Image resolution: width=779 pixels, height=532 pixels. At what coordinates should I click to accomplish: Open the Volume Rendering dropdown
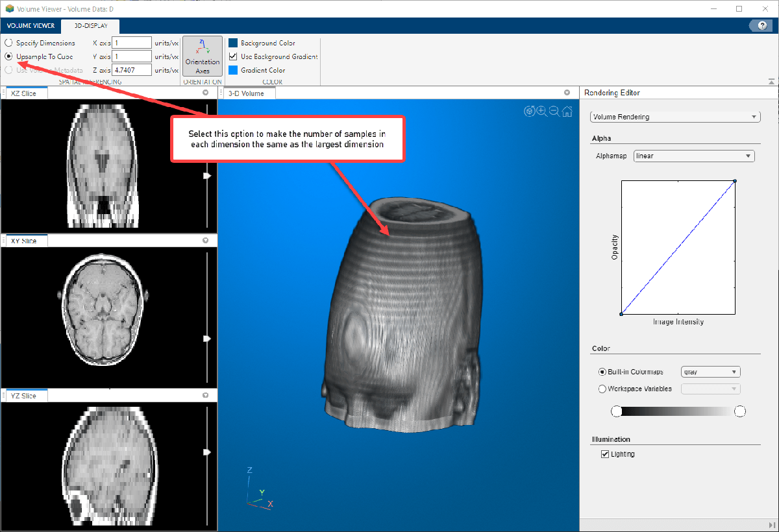674,117
